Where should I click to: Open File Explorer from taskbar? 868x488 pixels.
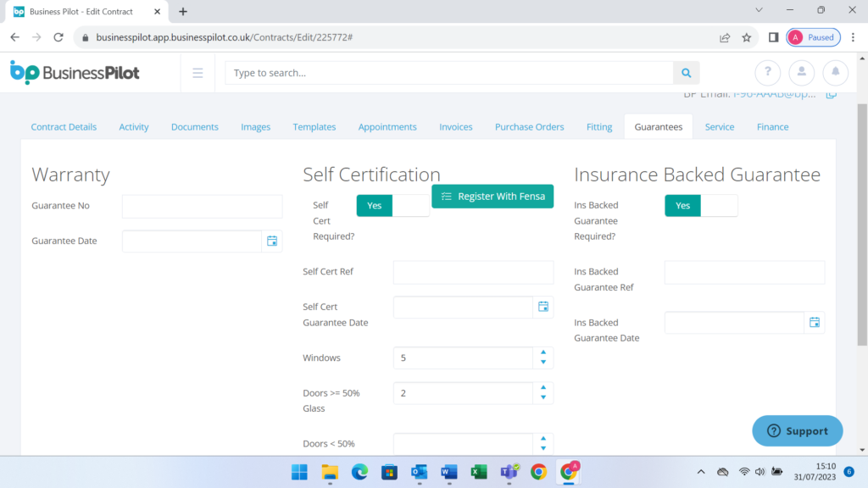click(x=330, y=472)
